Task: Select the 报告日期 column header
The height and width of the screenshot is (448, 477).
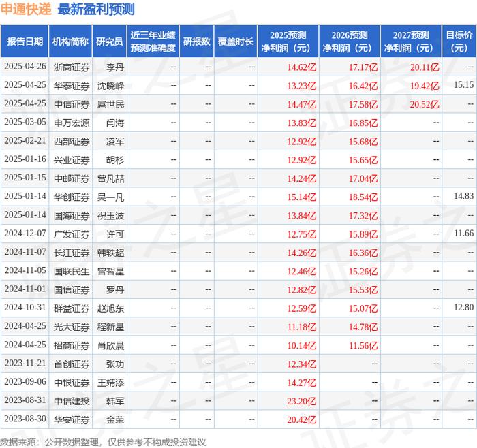Action: 25,42
